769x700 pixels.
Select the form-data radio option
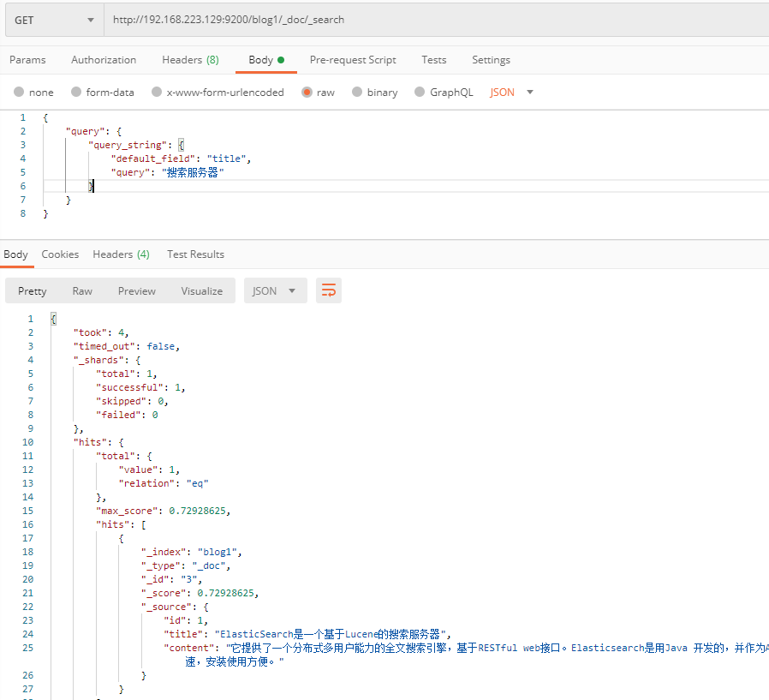[x=76, y=92]
